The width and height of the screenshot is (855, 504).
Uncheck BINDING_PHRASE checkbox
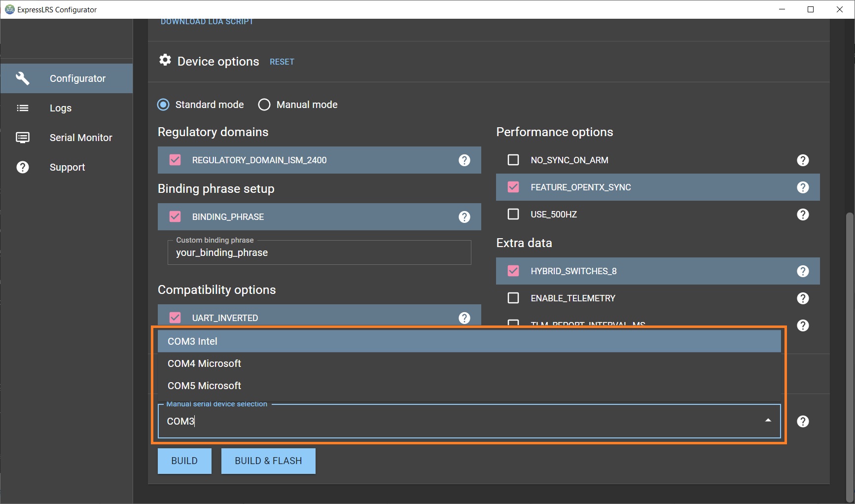(x=175, y=216)
